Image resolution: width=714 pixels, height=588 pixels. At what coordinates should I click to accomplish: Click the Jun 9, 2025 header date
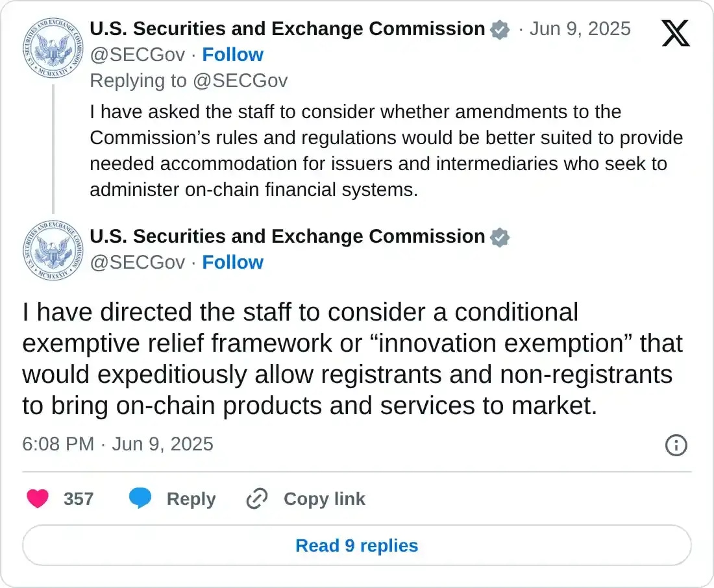click(x=580, y=29)
